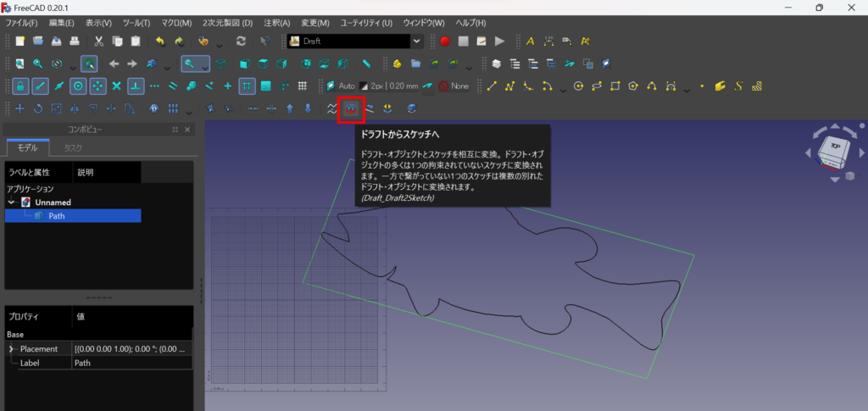Viewport: 868px width, 411px height.
Task: Open the 2次元製図 (D) menu
Action: (x=227, y=23)
